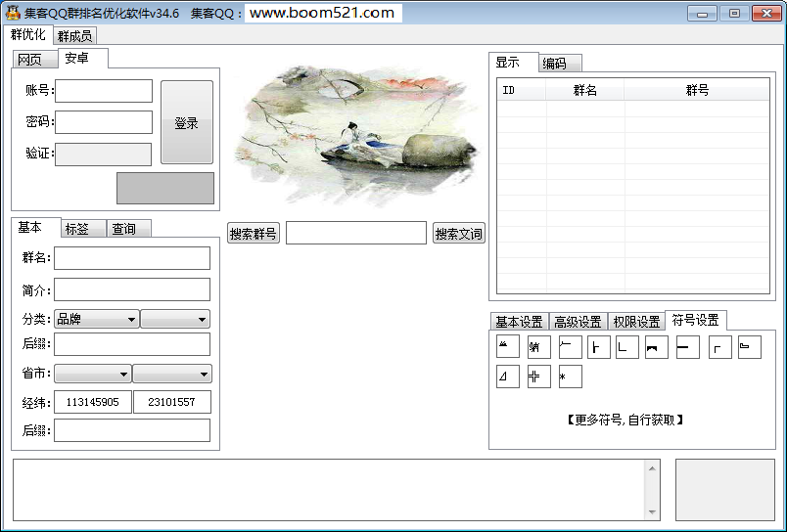
Task: Click the small wavy mark symbol button
Action: click(x=508, y=347)
